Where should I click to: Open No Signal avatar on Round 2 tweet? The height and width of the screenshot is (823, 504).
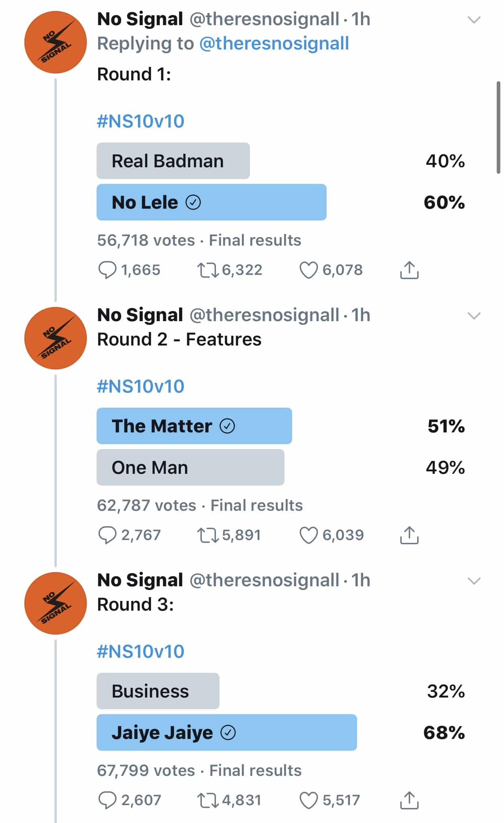[56, 338]
